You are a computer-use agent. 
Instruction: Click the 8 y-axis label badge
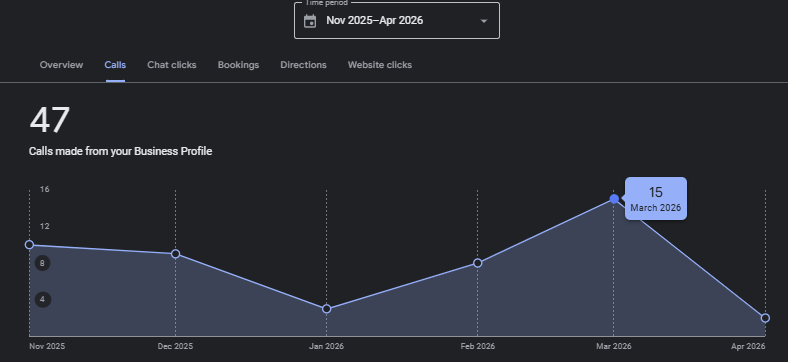[43, 263]
